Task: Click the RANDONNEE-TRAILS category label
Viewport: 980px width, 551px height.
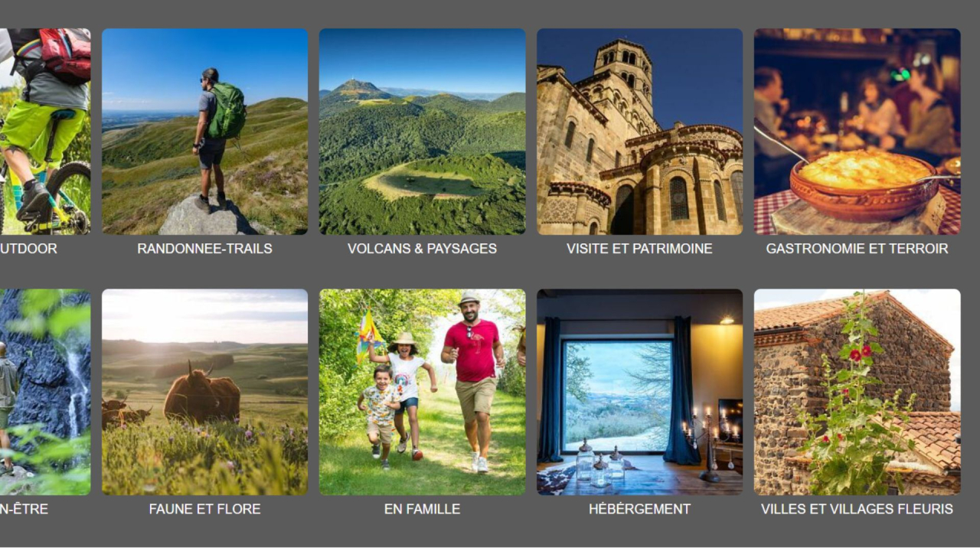Action: click(204, 249)
